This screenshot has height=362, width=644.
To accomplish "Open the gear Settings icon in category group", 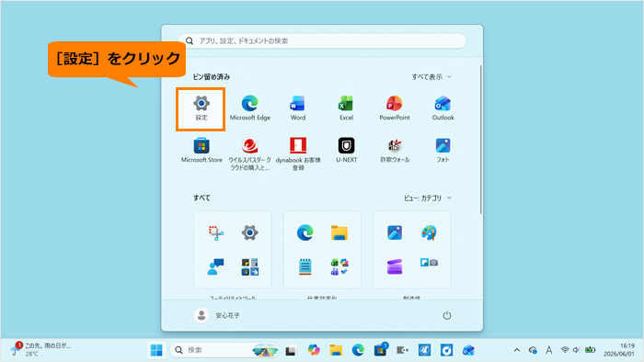I will click(249, 232).
